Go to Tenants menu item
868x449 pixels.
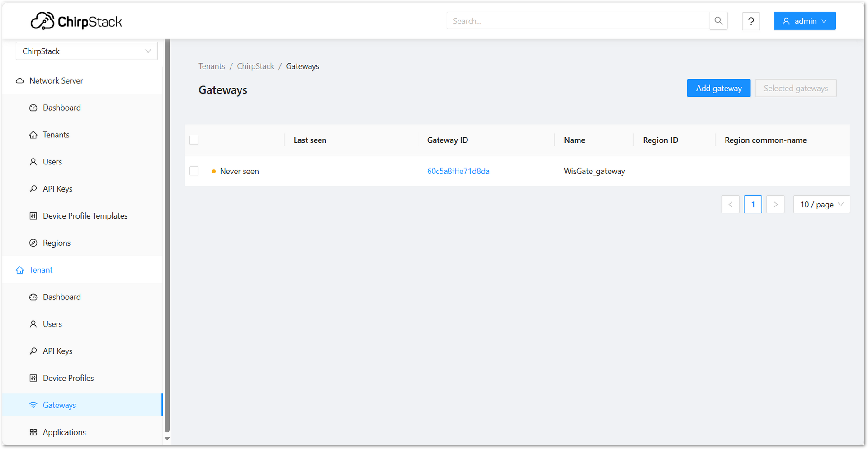click(x=82, y=135)
